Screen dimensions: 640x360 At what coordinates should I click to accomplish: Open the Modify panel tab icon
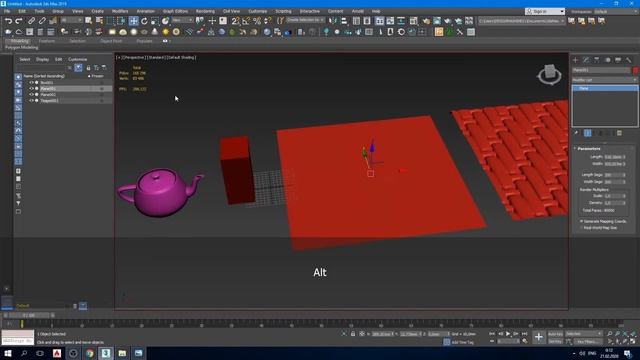point(586,60)
